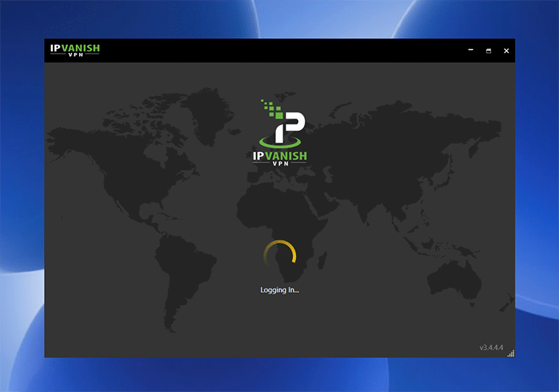Select Asia on the world map
This screenshot has width=559, height=392.
pyautogui.click(x=395, y=149)
